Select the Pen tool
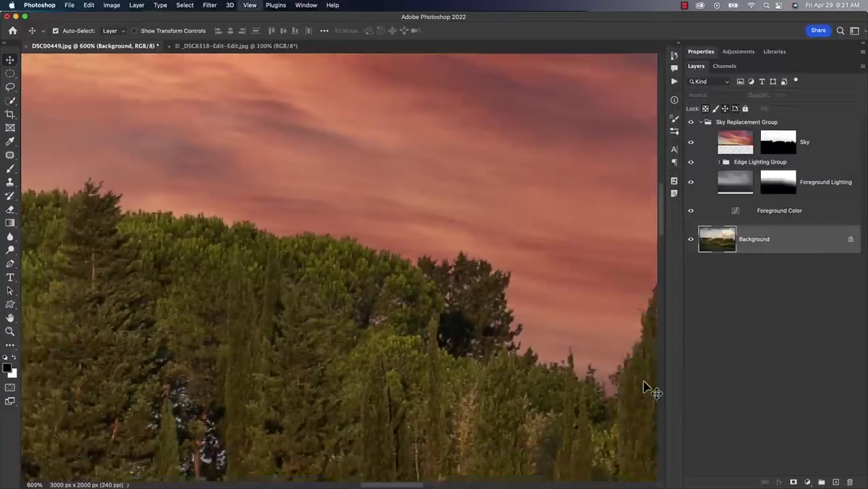The width and height of the screenshot is (868, 489). 10,263
